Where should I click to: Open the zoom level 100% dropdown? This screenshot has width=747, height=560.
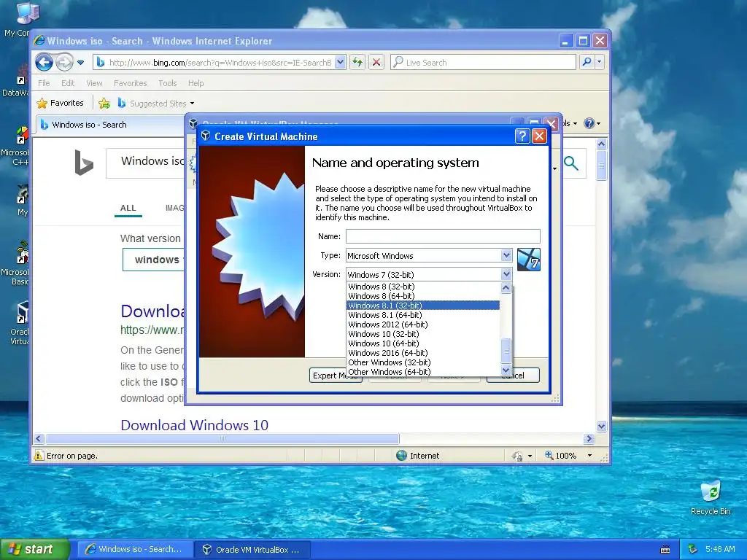[x=589, y=456]
